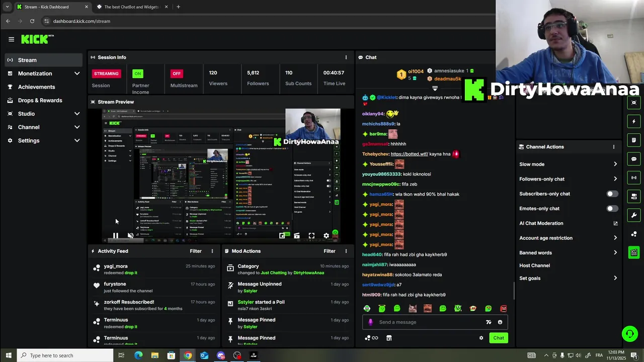Open the chat shop icon
The height and width of the screenshot is (362, 644).
coord(389,338)
